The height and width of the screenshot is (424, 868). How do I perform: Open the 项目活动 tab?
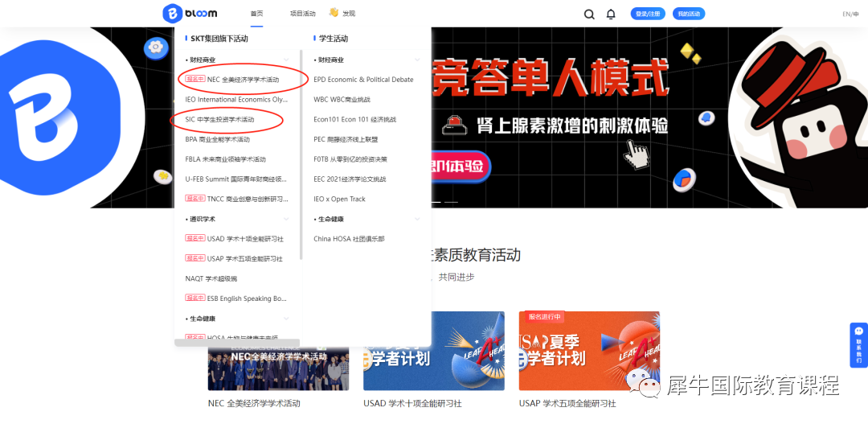click(302, 14)
